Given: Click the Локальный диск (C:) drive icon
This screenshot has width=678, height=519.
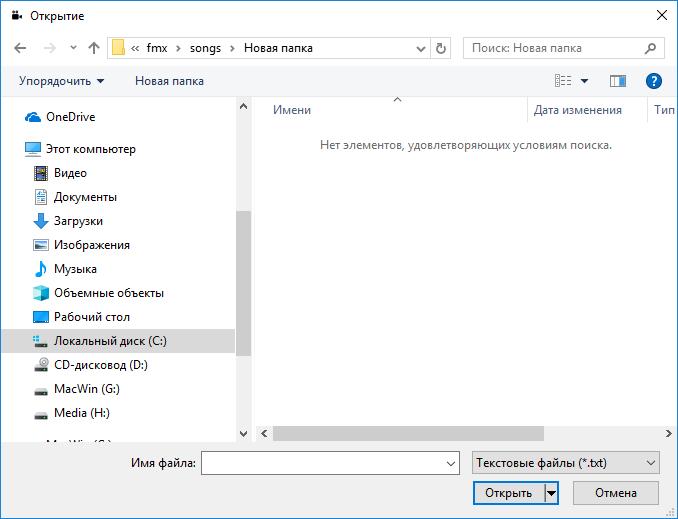Looking at the screenshot, I should (41, 341).
